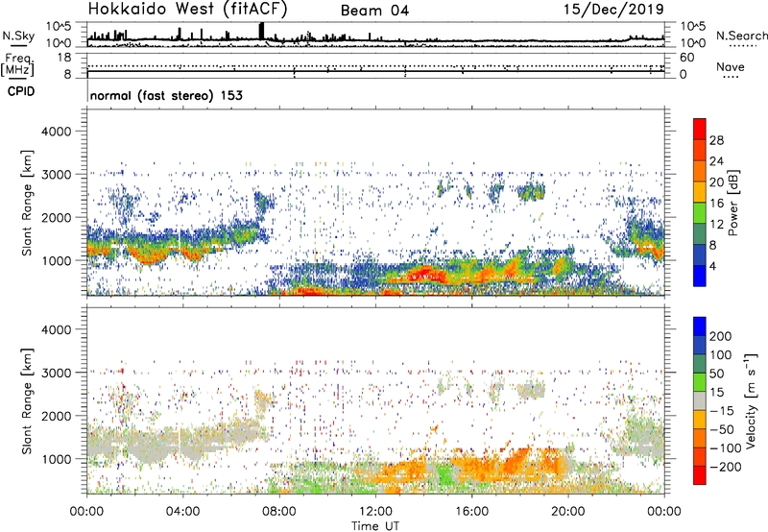Screen dimensions: 768x532
Task: Click light green Power segment between 12 and 16
Action: pos(700,212)
